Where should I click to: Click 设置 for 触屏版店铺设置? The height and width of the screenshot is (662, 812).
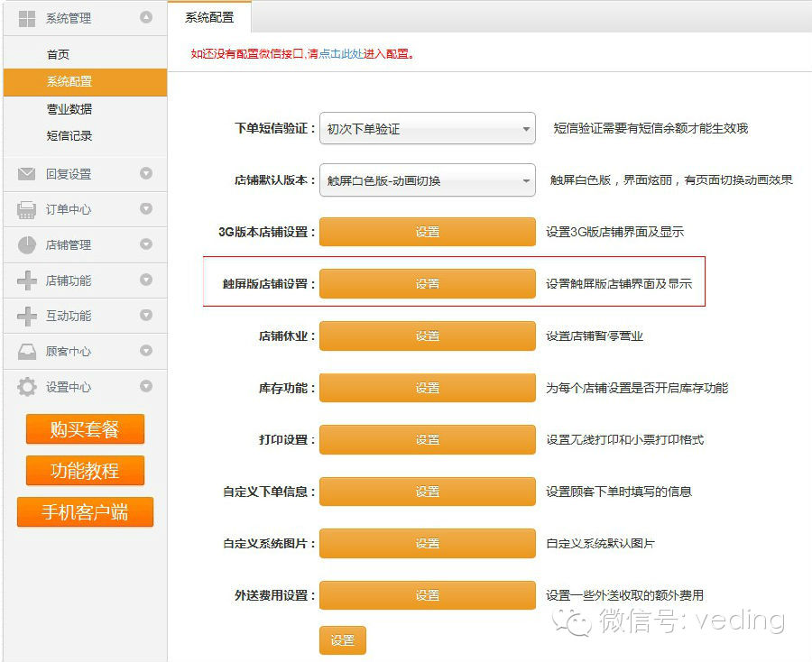[x=428, y=283]
